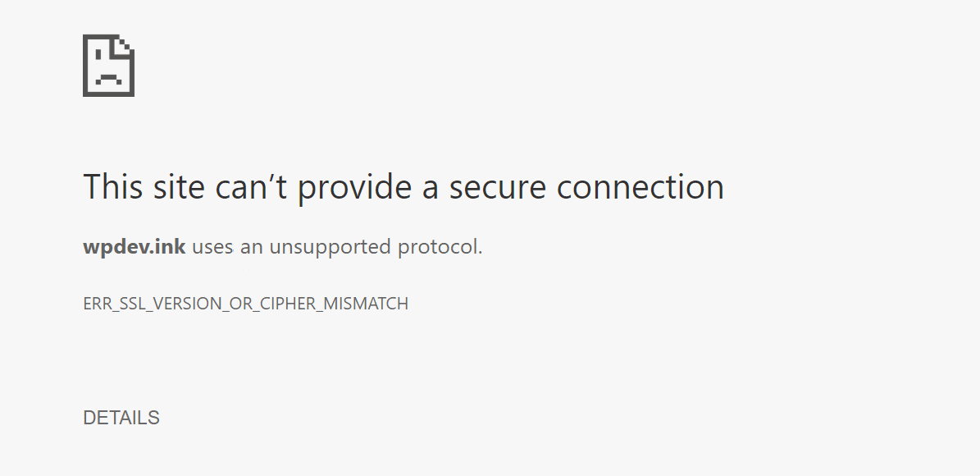Click the folded corner of the page icon
Viewport: 980px width, 476px height.
pos(122,44)
